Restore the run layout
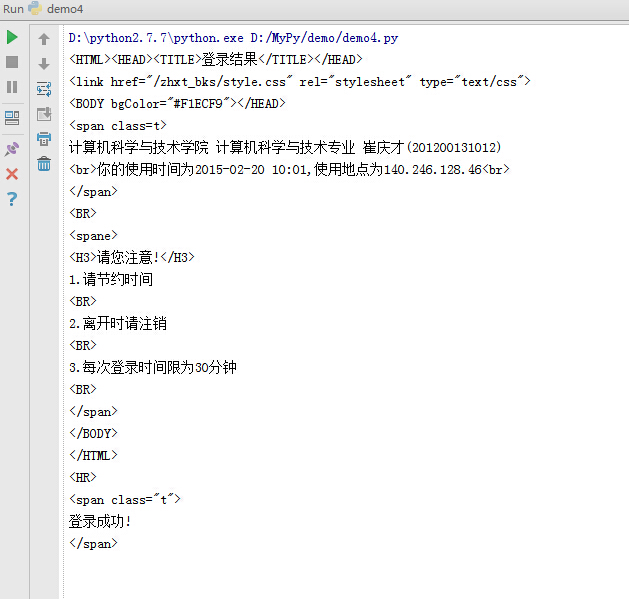The image size is (629, 603). (x=12, y=118)
